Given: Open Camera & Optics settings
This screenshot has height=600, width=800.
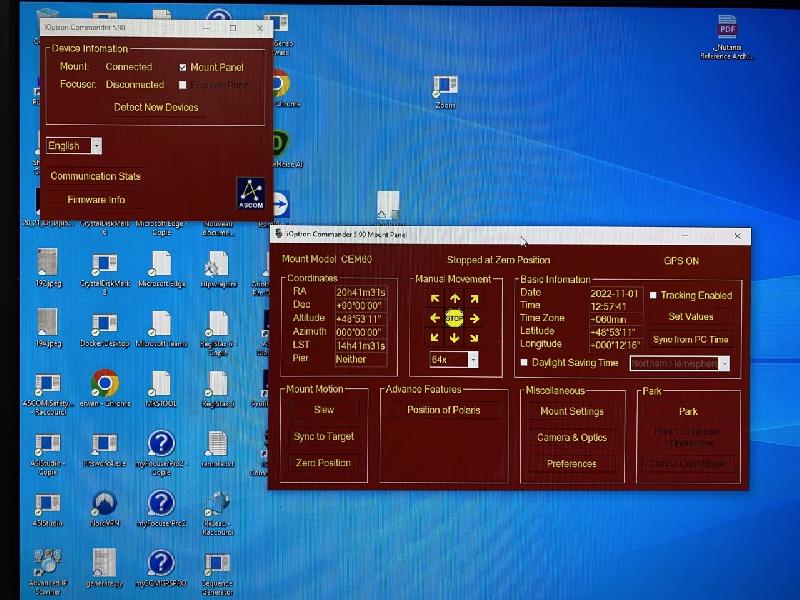Looking at the screenshot, I should point(572,437).
